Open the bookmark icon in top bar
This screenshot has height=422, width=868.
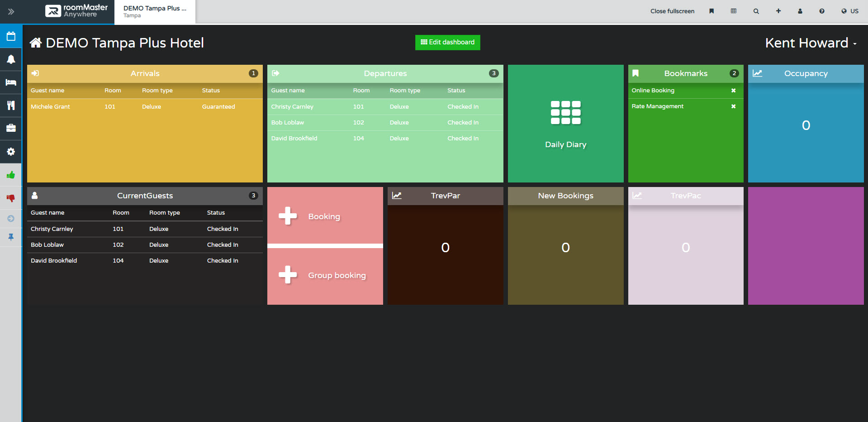(711, 11)
